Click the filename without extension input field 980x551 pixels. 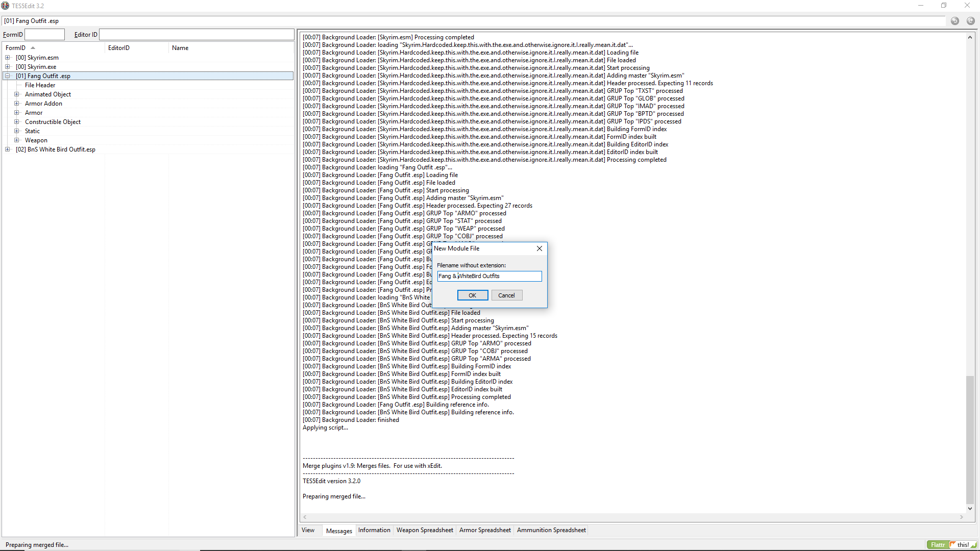[x=489, y=276]
